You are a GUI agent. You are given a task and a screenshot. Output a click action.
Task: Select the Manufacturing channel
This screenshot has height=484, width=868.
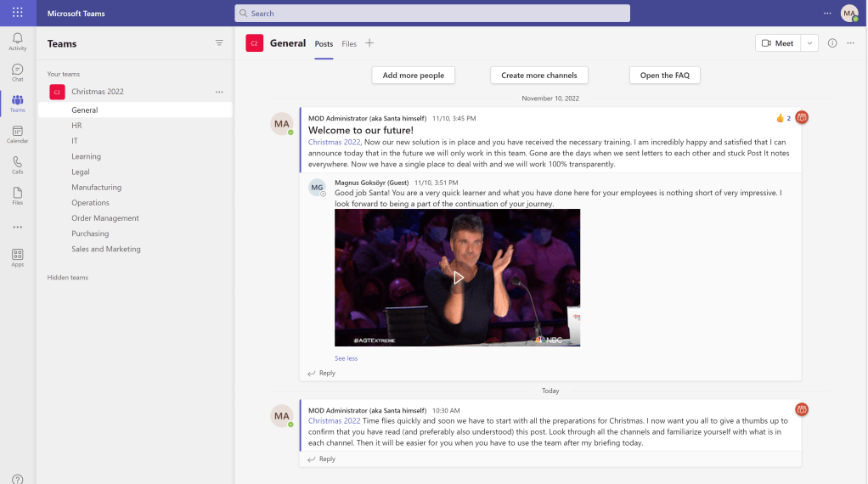click(x=96, y=188)
